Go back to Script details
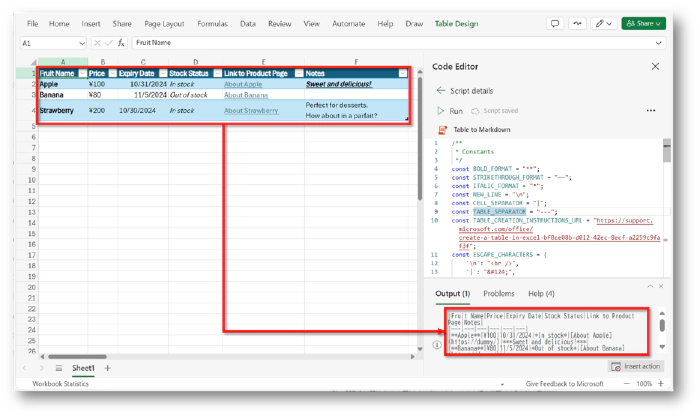The width and height of the screenshot is (700, 418). [x=440, y=90]
